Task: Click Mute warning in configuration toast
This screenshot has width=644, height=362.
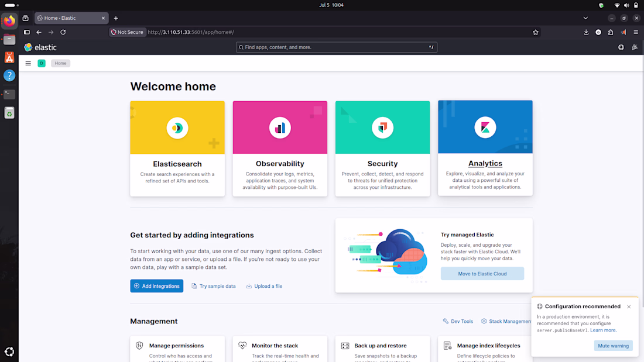Action: (x=613, y=346)
